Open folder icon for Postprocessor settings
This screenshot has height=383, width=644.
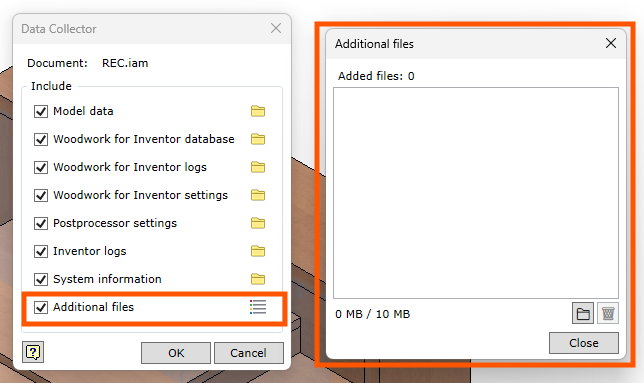pos(258,223)
